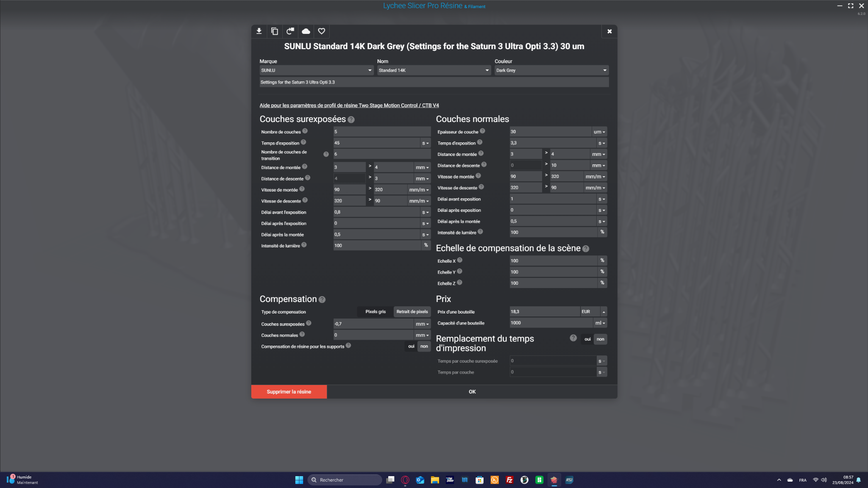The width and height of the screenshot is (868, 488).
Task: Select Pixels gris compensation type
Action: click(x=376, y=312)
